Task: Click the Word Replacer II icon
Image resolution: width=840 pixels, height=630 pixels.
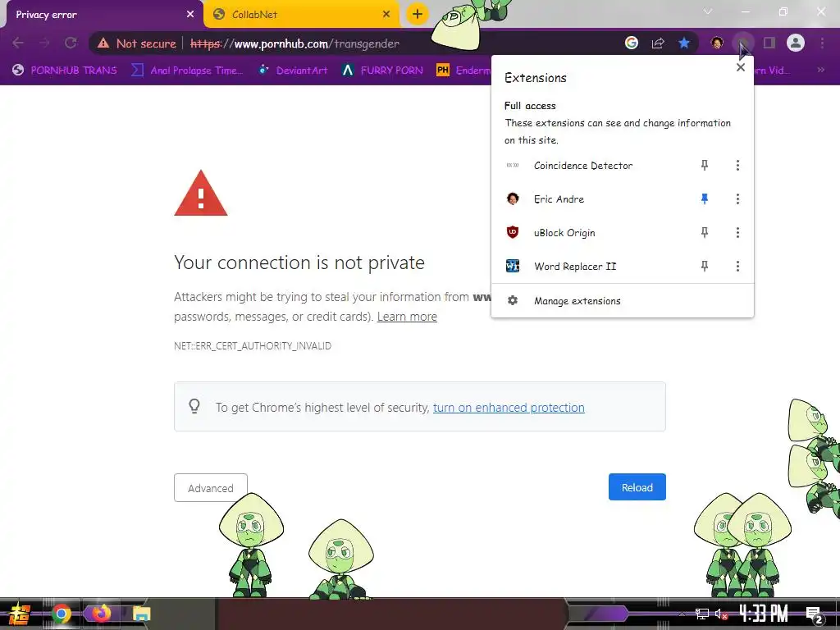Action: click(513, 267)
